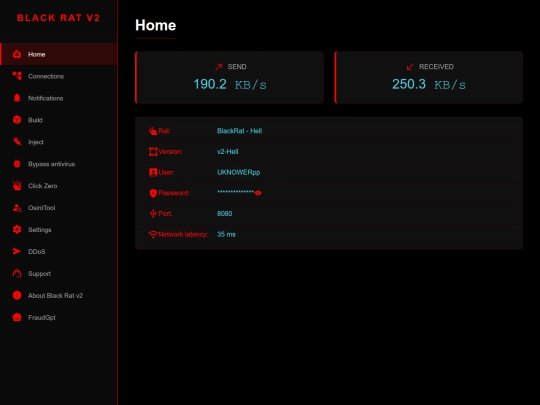Click the shield icon beside Password

pos(153,193)
